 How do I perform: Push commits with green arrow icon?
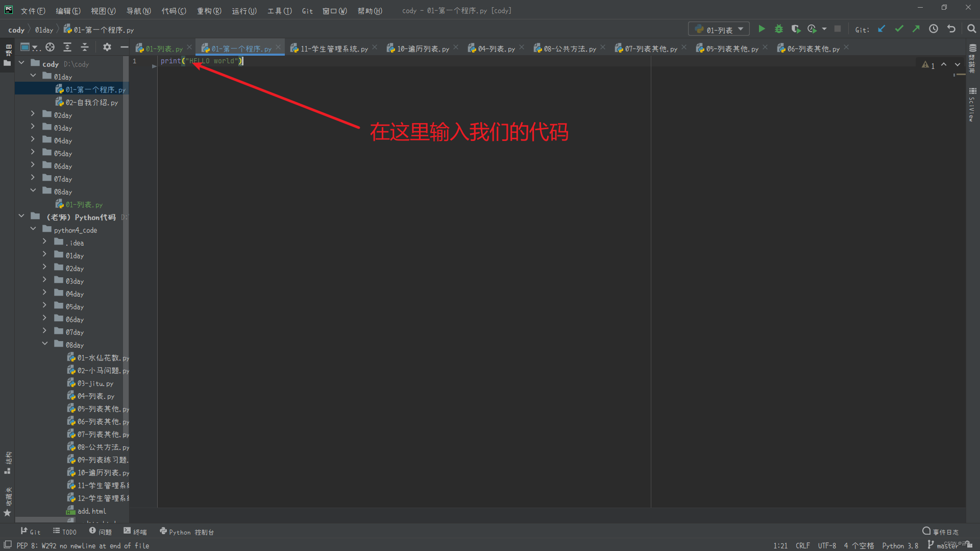(x=916, y=29)
